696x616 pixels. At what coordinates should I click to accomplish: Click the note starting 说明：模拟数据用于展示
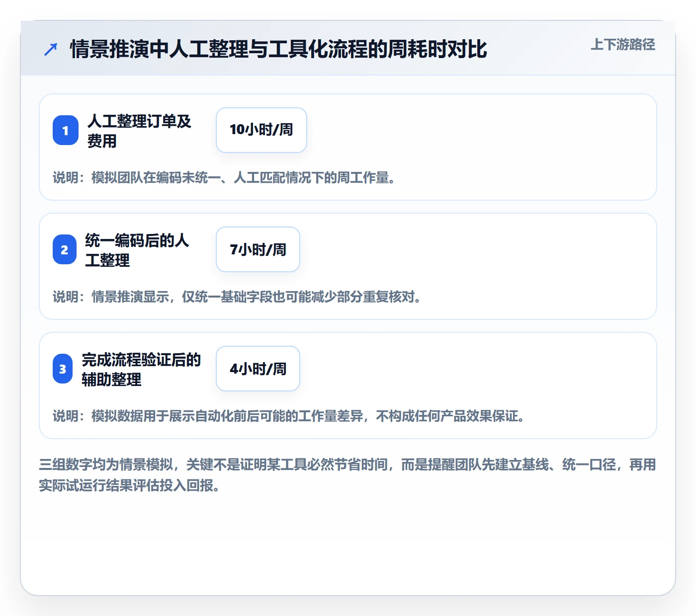pos(289,416)
